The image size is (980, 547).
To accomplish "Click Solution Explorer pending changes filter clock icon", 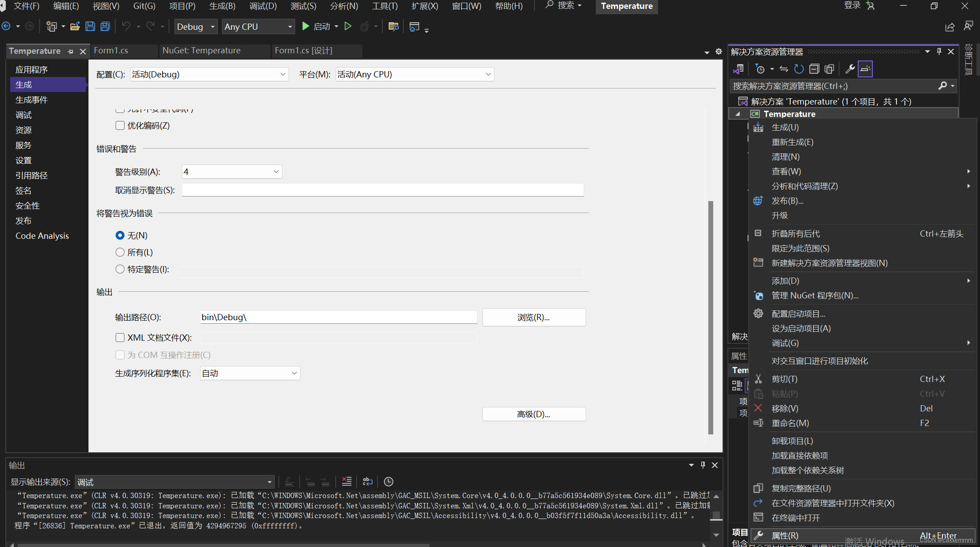I will coord(760,69).
